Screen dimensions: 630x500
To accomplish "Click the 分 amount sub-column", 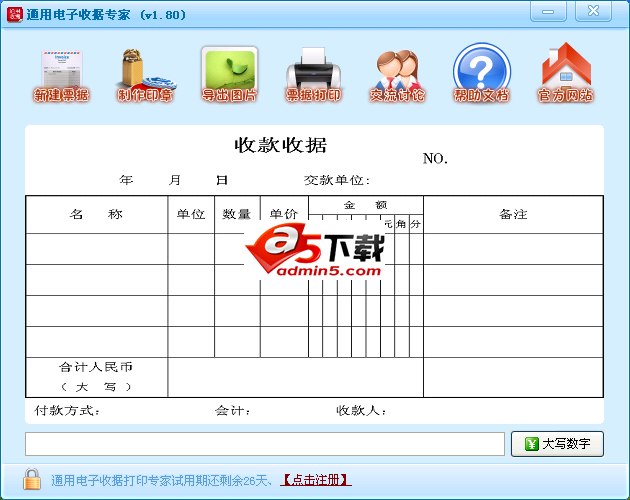I will pos(416,224).
